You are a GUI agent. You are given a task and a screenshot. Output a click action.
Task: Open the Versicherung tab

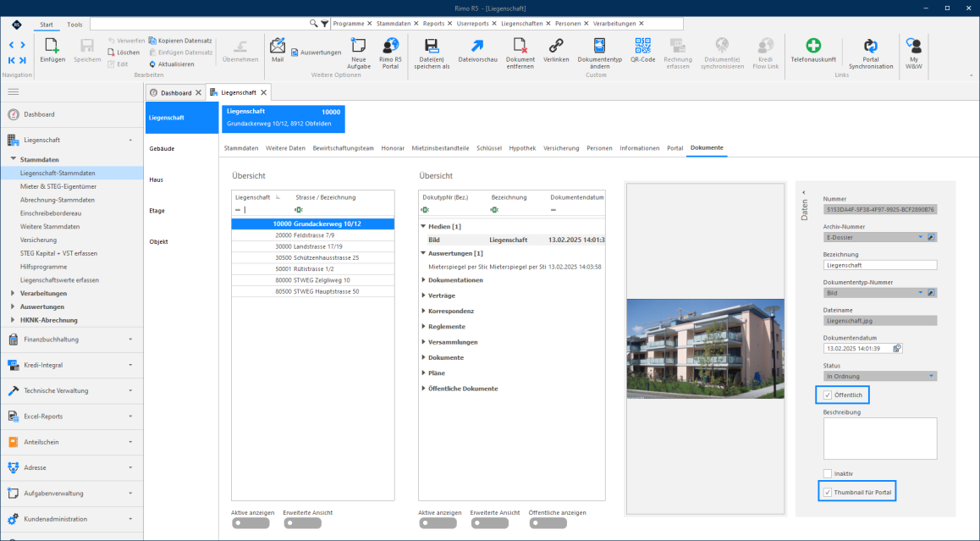[x=560, y=148]
